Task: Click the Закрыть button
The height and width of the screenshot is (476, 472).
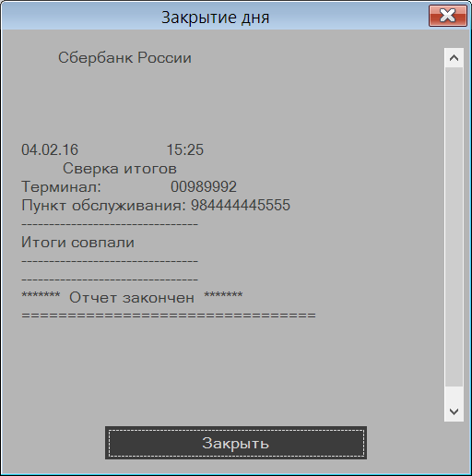Action: 236,443
